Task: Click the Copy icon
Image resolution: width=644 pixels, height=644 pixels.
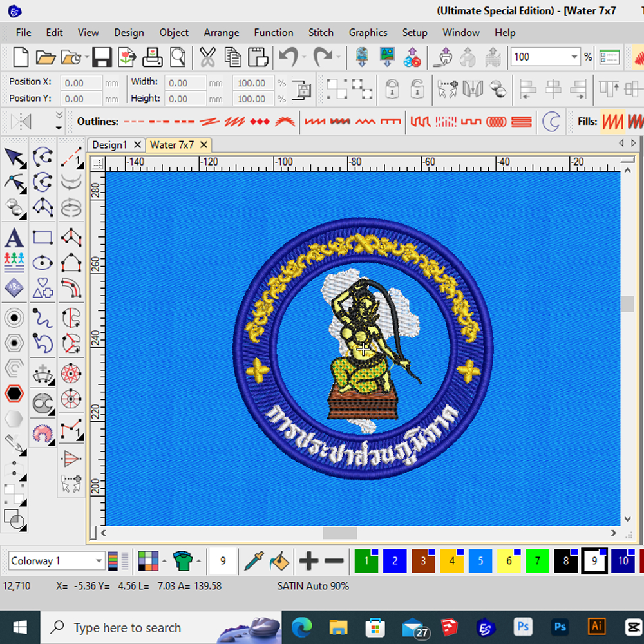Action: point(233,57)
